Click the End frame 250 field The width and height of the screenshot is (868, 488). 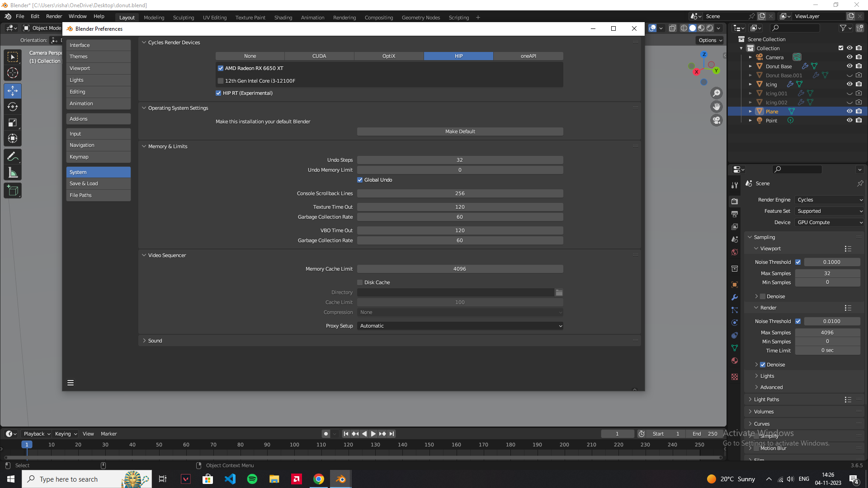pos(704,434)
